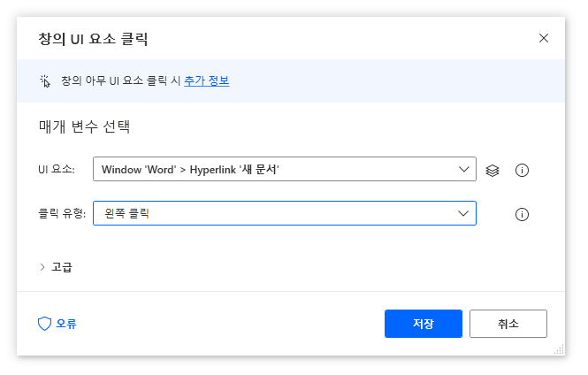Screen dimensions: 588x375
Task: Click the 취소 button
Action: [508, 324]
